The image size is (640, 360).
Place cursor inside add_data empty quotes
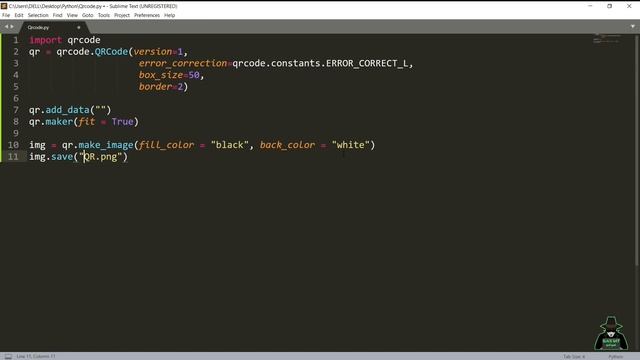[100, 110]
